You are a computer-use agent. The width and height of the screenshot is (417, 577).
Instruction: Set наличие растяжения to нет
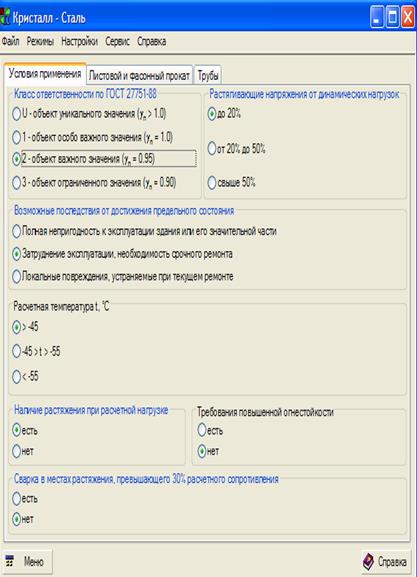(16, 451)
